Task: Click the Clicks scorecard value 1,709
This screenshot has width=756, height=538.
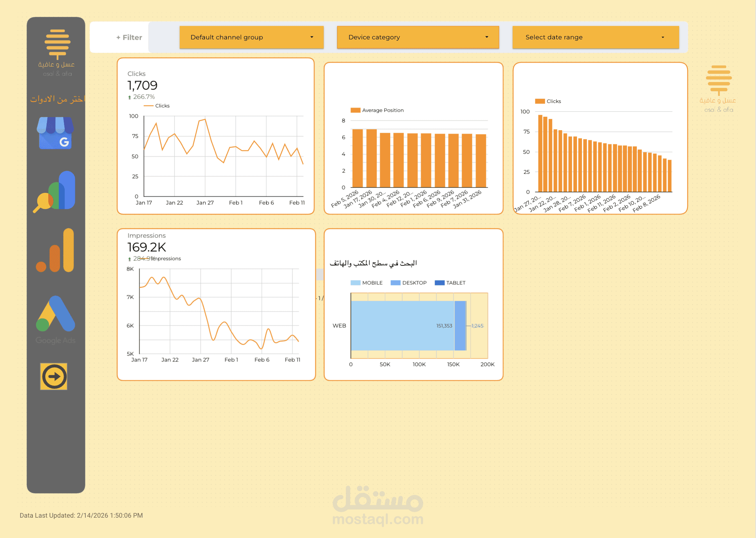Action: 142,86
